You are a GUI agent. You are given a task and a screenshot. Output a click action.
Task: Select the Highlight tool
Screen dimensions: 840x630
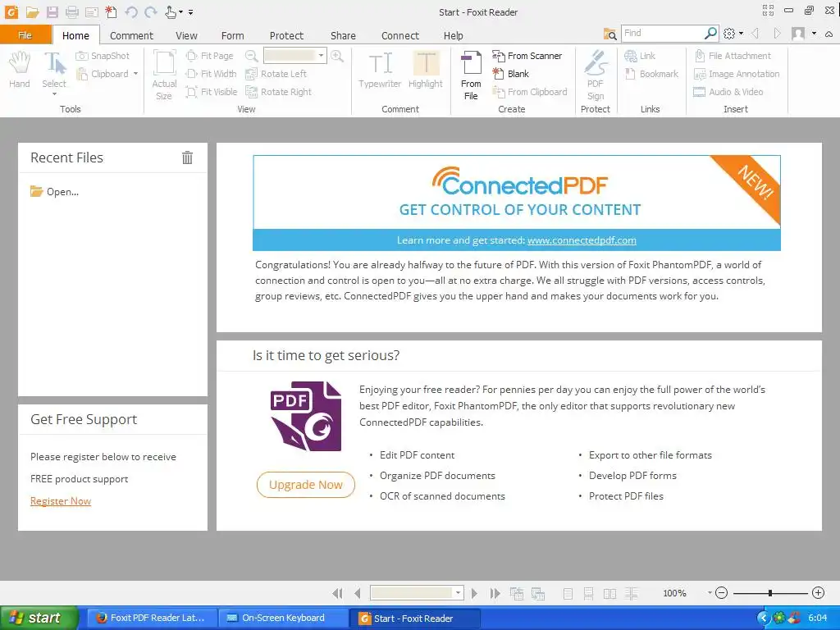pos(426,69)
